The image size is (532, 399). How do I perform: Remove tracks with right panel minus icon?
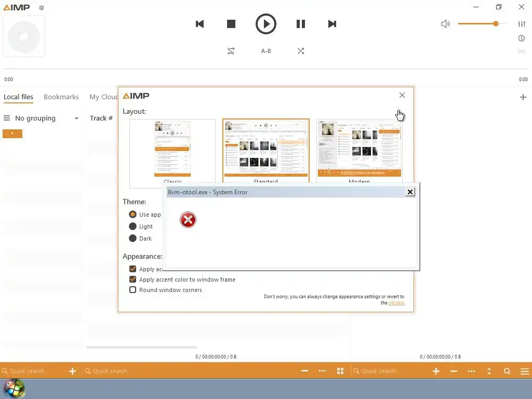[454, 371]
